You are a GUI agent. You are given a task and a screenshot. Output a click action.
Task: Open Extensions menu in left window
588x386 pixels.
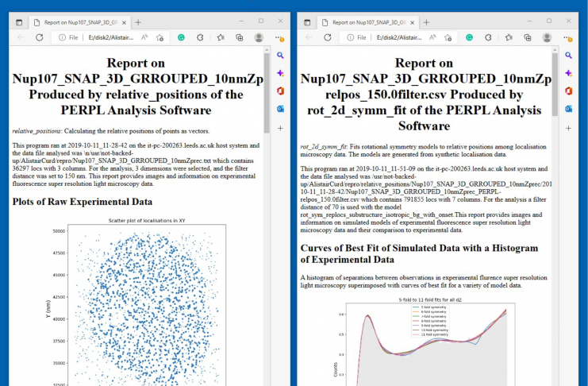point(200,37)
